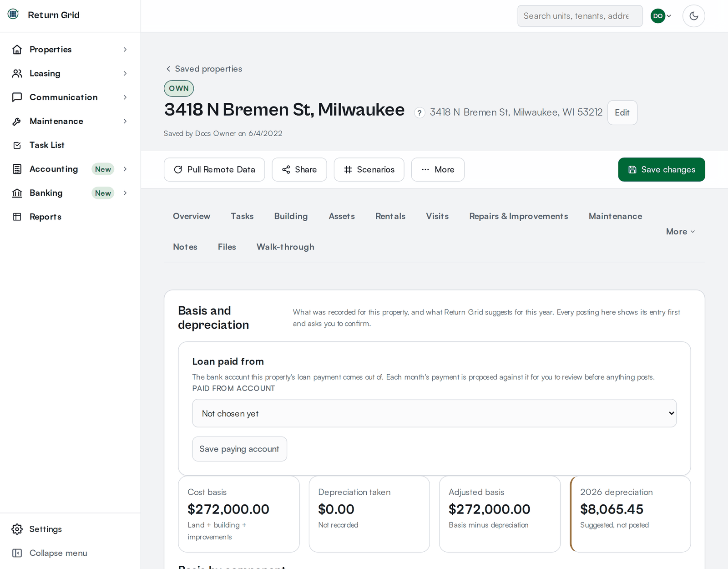Click the Edit address button
Viewport: 728px width, 569px height.
tap(622, 112)
